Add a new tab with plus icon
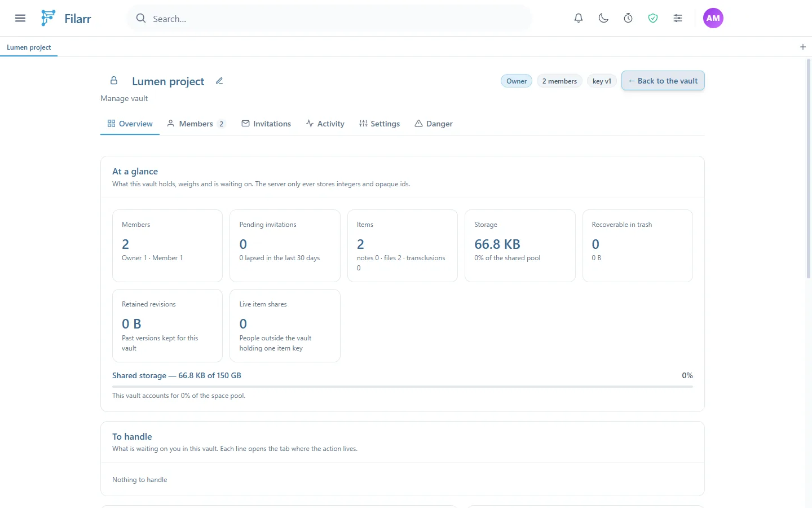Screen dimensions: 812x508 coord(803,47)
